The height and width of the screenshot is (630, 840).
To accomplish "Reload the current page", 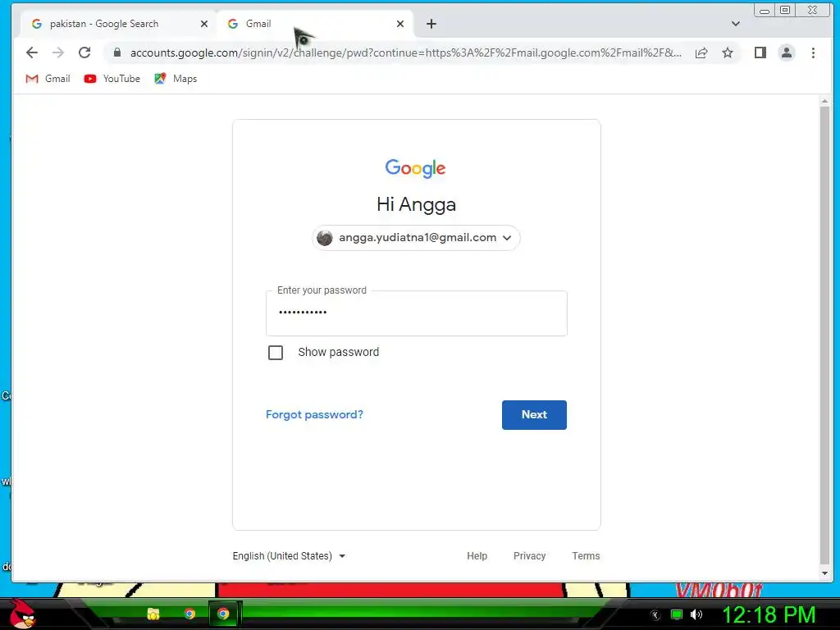I will (84, 52).
